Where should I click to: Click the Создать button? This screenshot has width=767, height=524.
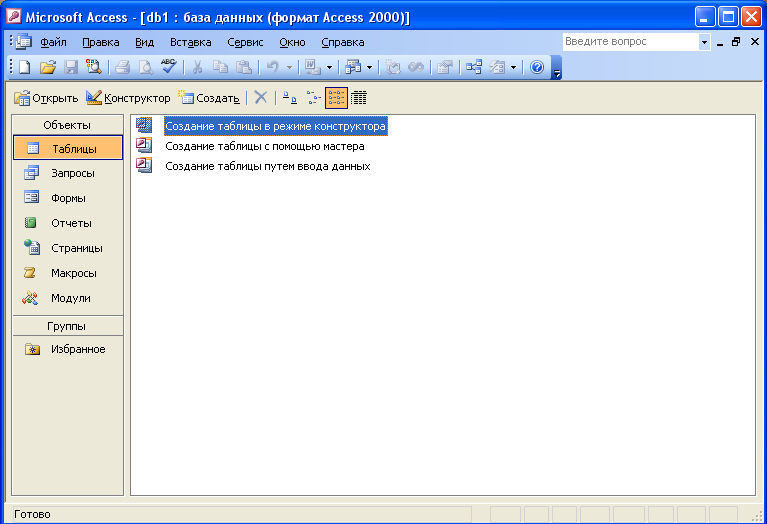click(x=209, y=98)
